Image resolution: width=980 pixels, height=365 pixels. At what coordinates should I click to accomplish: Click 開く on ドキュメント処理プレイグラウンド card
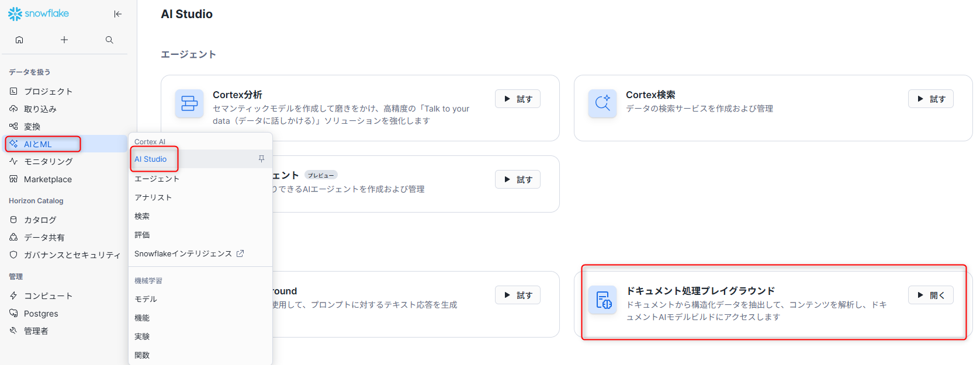(x=931, y=295)
